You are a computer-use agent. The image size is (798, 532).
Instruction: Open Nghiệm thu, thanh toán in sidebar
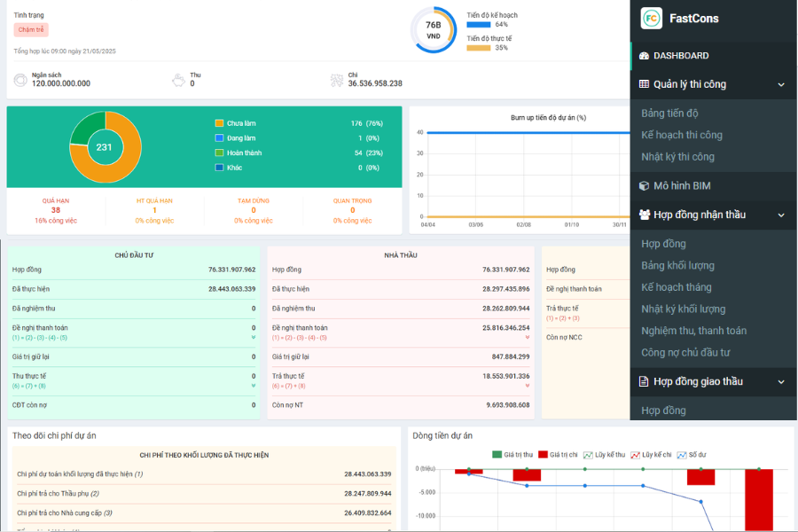pos(693,331)
